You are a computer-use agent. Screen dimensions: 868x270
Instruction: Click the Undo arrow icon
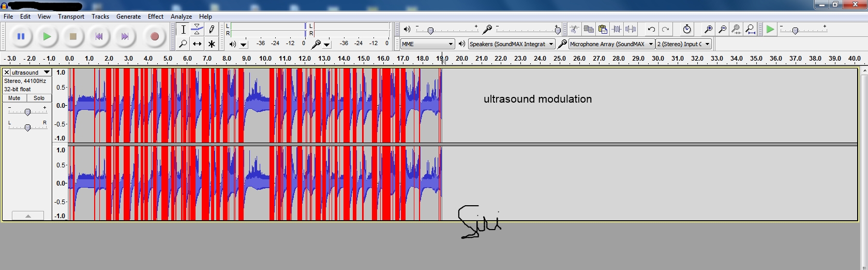click(651, 29)
